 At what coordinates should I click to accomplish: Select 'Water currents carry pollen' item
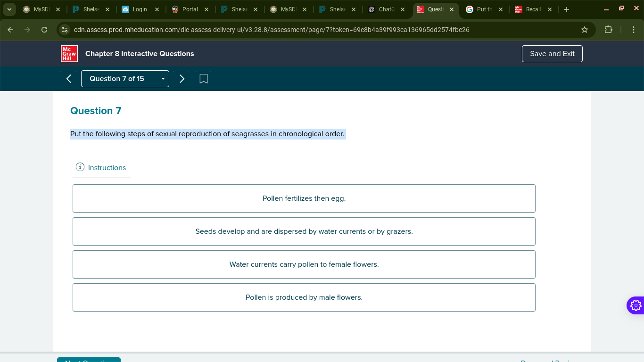click(x=304, y=264)
